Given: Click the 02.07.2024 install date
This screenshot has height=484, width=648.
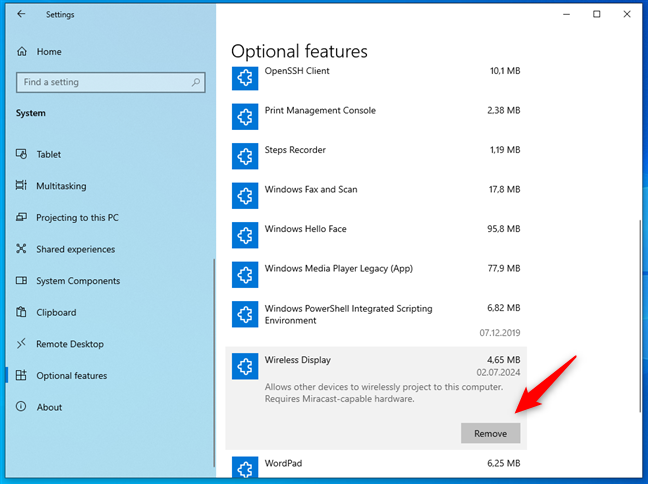Looking at the screenshot, I should coord(498,372).
